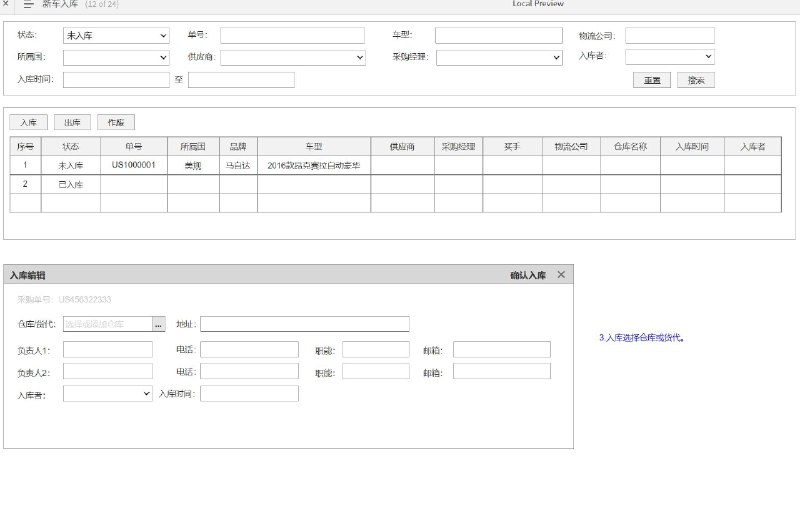Image resolution: width=800 pixels, height=526 pixels.
Task: Click the 序号 column header
Action: (25, 146)
